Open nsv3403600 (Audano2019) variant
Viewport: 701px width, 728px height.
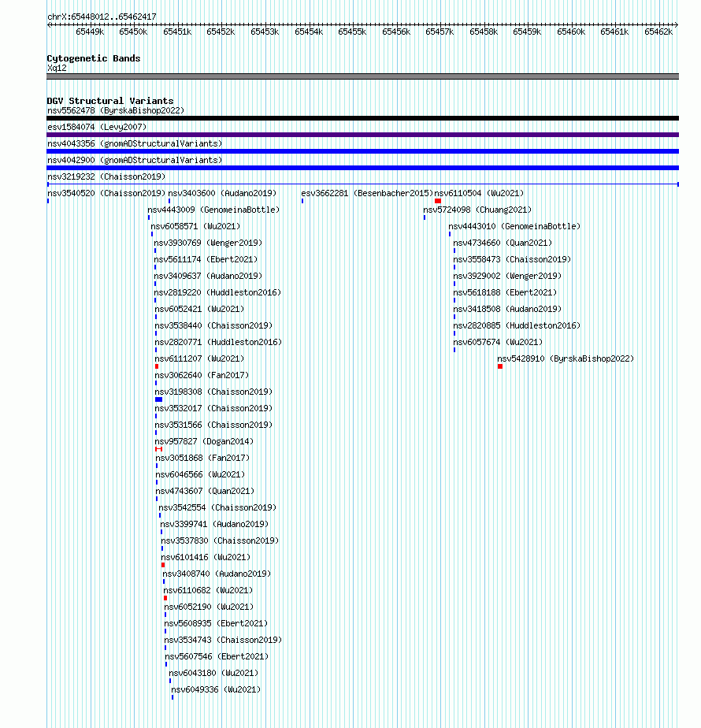click(x=222, y=193)
